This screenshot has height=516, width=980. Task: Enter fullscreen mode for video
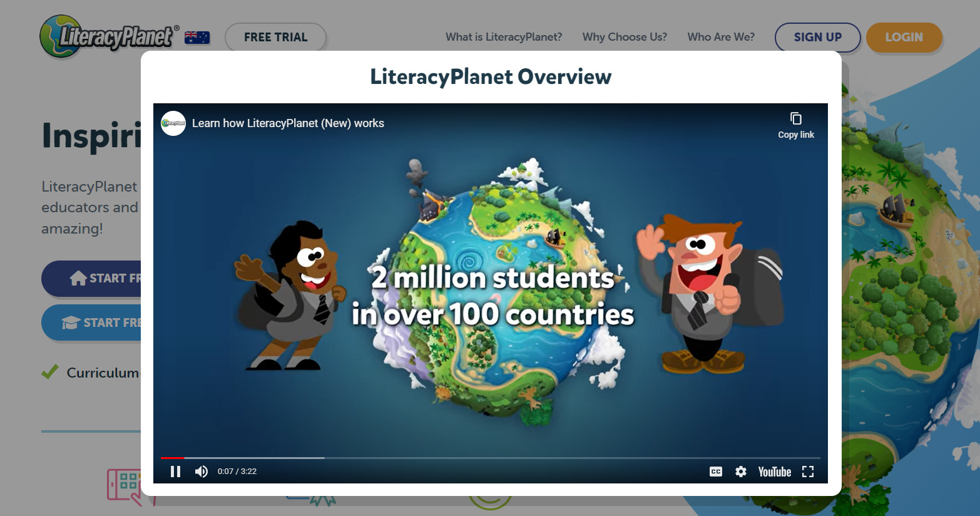[808, 472]
